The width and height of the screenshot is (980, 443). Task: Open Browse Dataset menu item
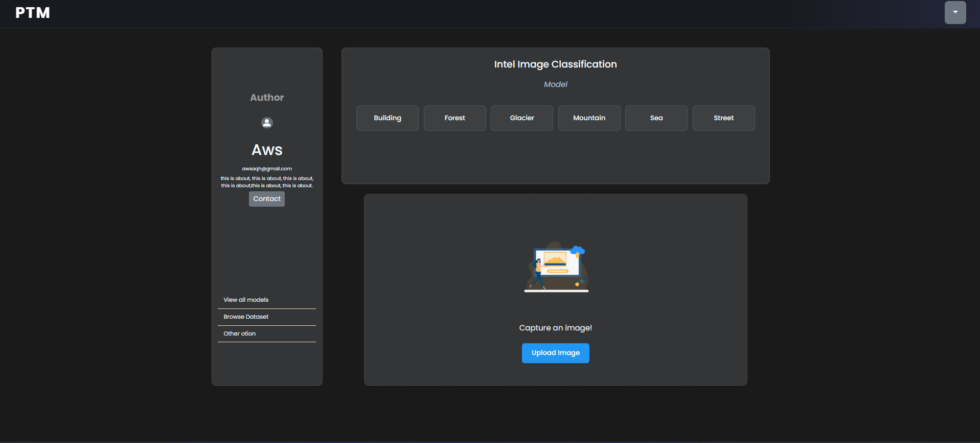coord(267,317)
